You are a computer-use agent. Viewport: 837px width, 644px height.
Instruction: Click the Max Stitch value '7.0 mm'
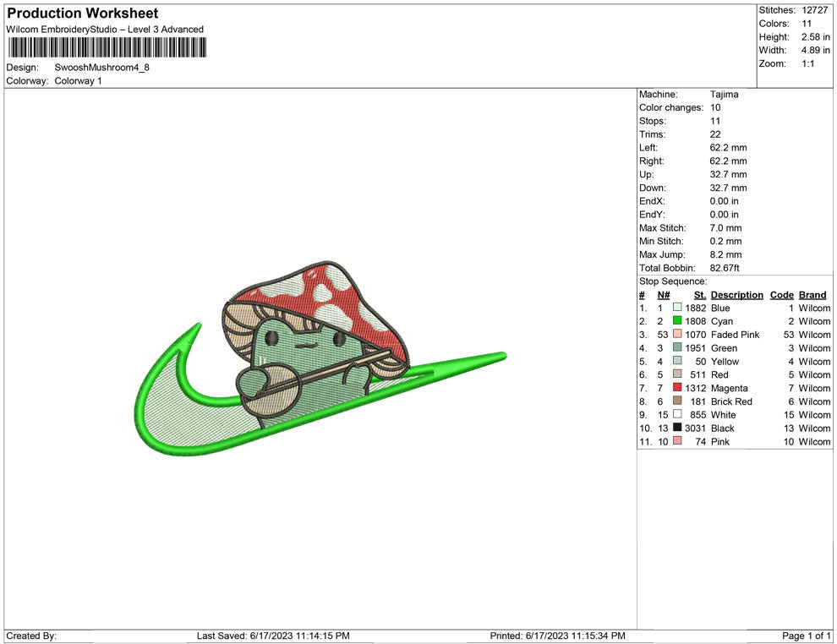click(726, 228)
